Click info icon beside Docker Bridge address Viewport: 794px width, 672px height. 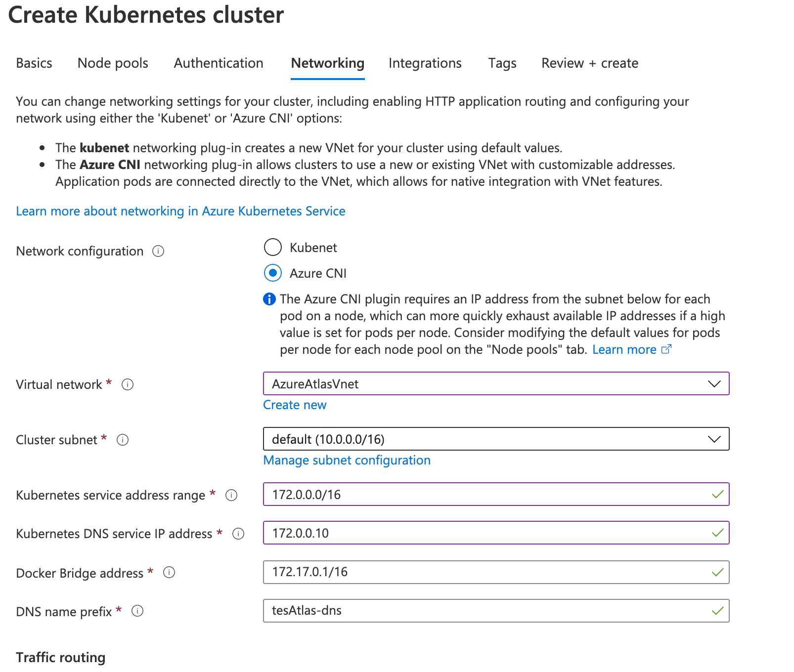[169, 573]
